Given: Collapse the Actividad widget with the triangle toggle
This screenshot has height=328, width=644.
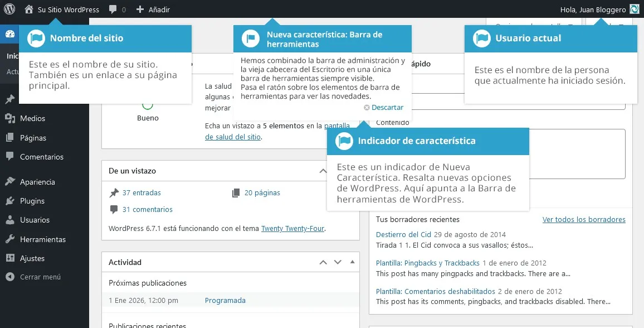Looking at the screenshot, I should (x=353, y=262).
